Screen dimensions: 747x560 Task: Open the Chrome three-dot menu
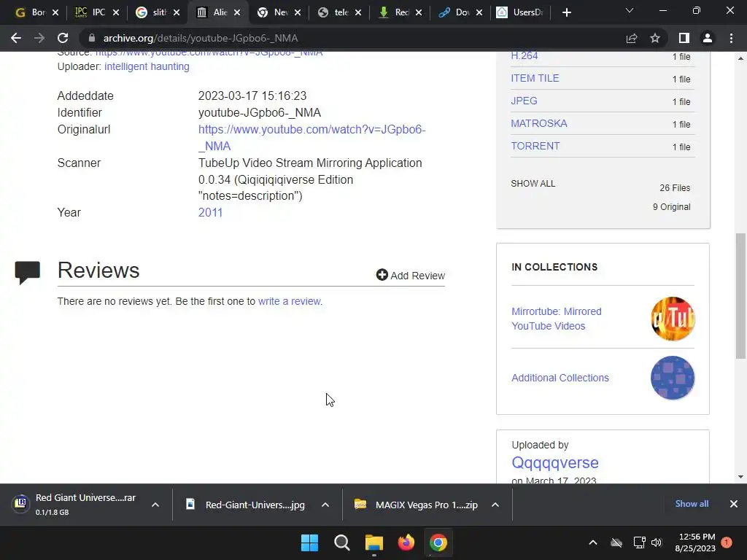pos(731,38)
